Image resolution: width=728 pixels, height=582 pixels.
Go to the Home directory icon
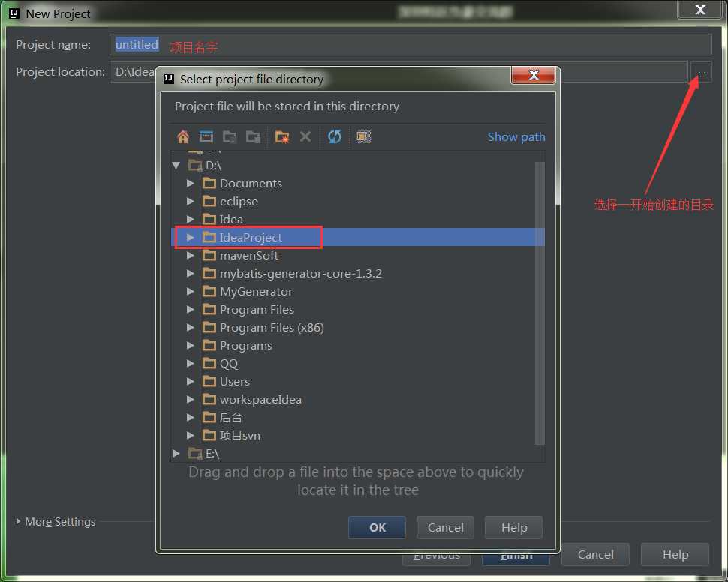[183, 137]
